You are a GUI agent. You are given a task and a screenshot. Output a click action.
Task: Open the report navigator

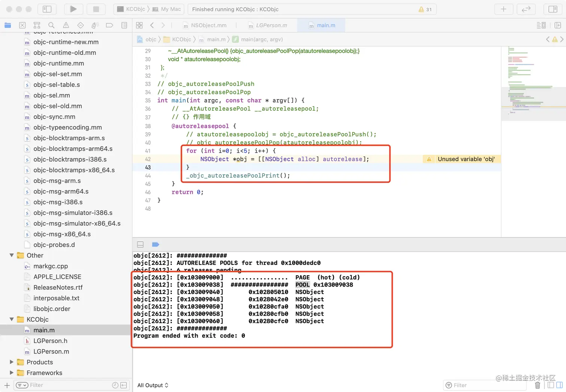pyautogui.click(x=124, y=25)
